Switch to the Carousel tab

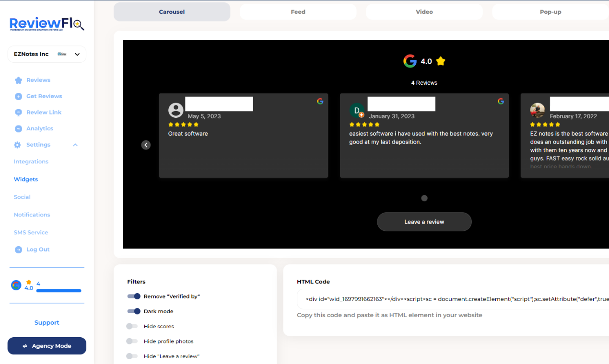pyautogui.click(x=172, y=12)
